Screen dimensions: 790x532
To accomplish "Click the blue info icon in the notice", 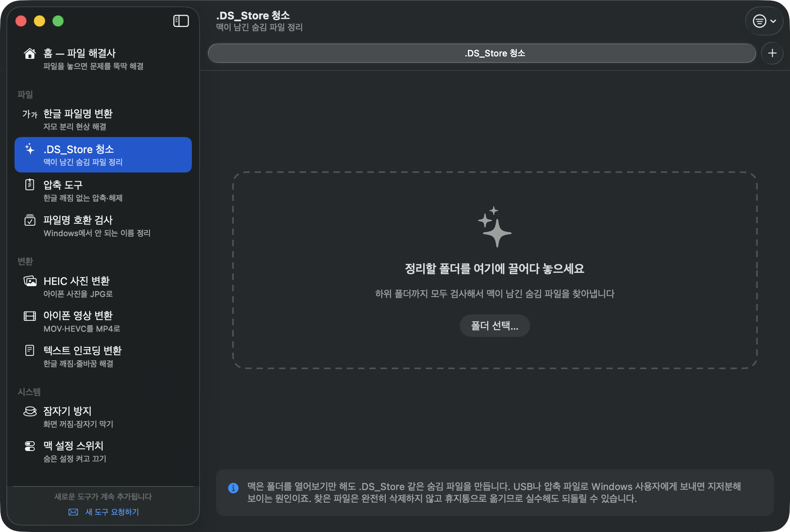I will tap(233, 488).
